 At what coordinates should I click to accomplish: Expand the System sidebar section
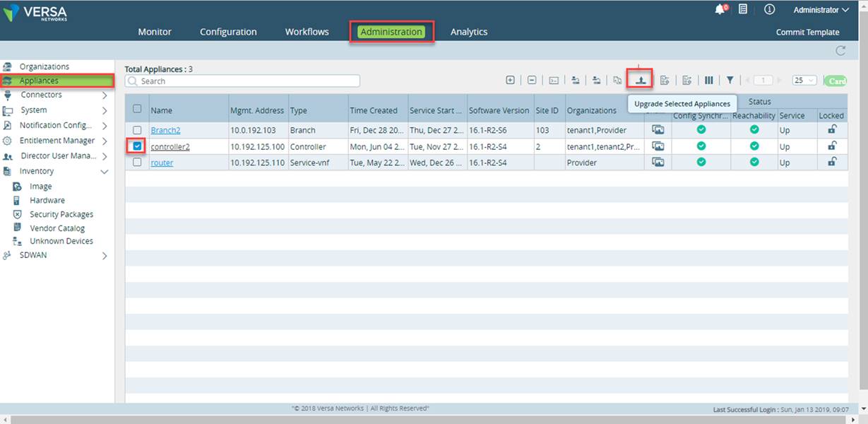(x=105, y=111)
